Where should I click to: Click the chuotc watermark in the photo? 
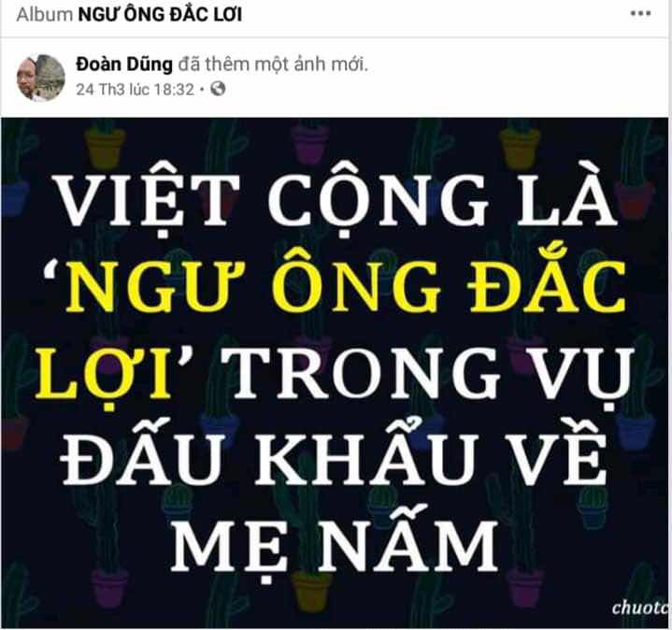pyautogui.click(x=641, y=608)
